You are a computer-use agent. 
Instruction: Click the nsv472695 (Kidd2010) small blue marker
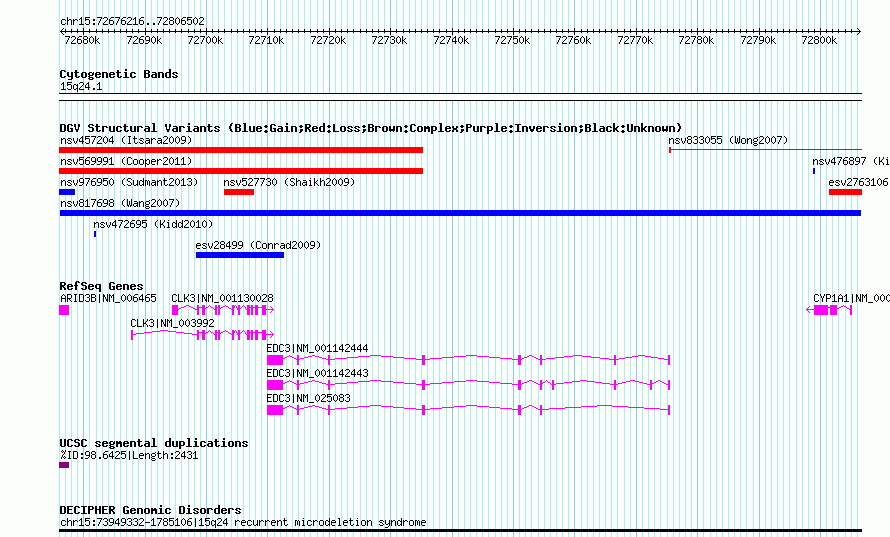95,234
